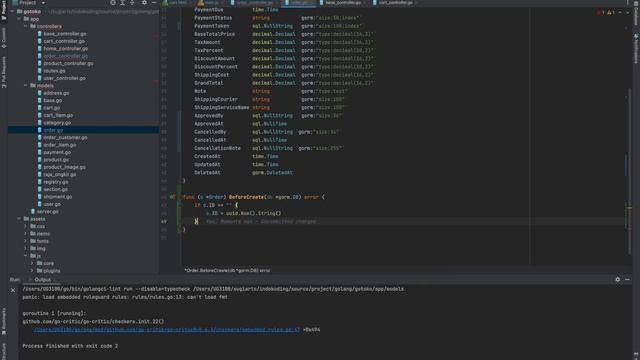Click 'Process finished with exit code 2' text
640x360 pixels.
70,346
